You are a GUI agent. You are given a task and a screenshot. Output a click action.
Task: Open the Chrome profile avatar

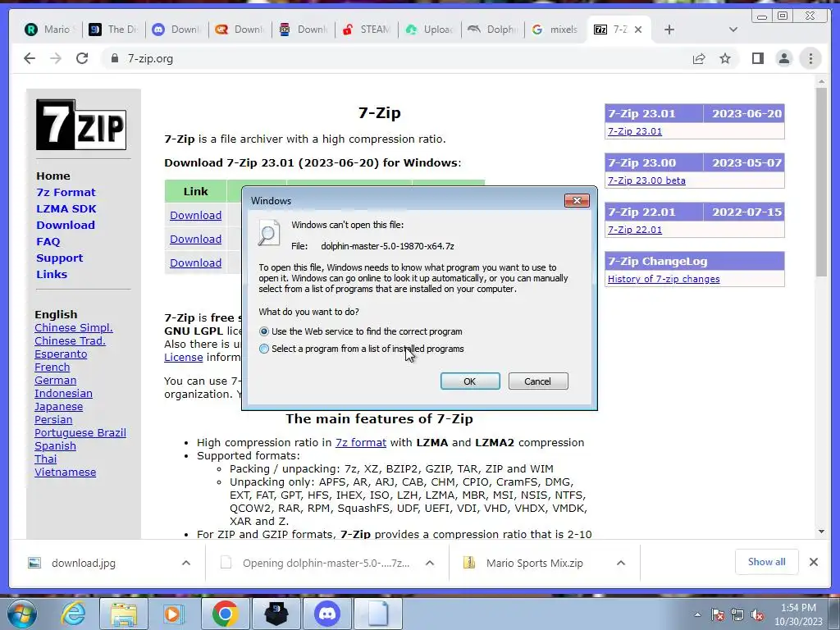pos(783,58)
